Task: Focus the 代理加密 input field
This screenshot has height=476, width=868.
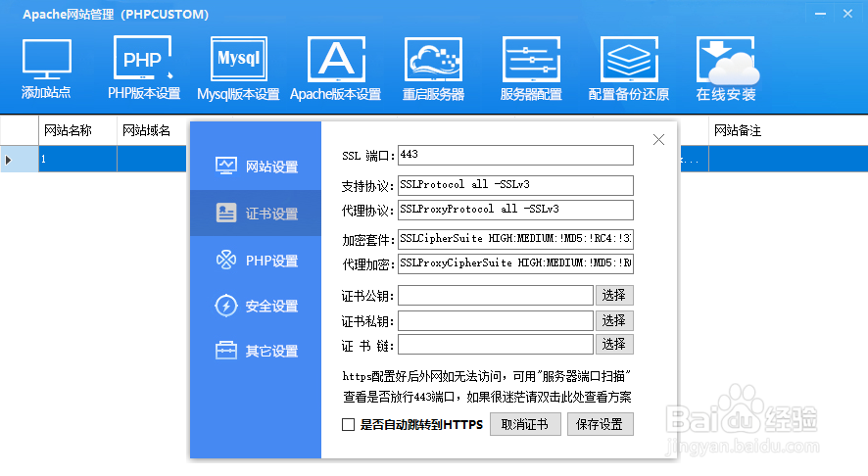Action: click(x=515, y=263)
